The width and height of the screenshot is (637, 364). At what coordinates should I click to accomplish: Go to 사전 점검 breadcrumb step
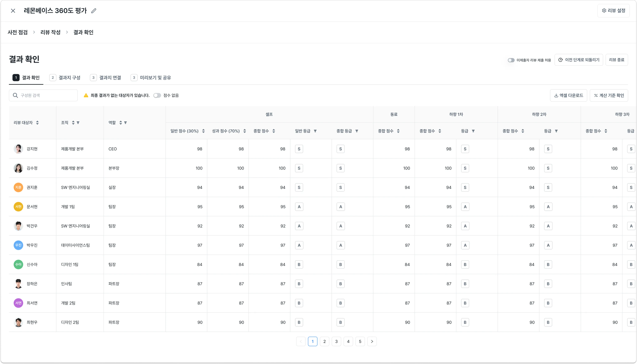18,32
